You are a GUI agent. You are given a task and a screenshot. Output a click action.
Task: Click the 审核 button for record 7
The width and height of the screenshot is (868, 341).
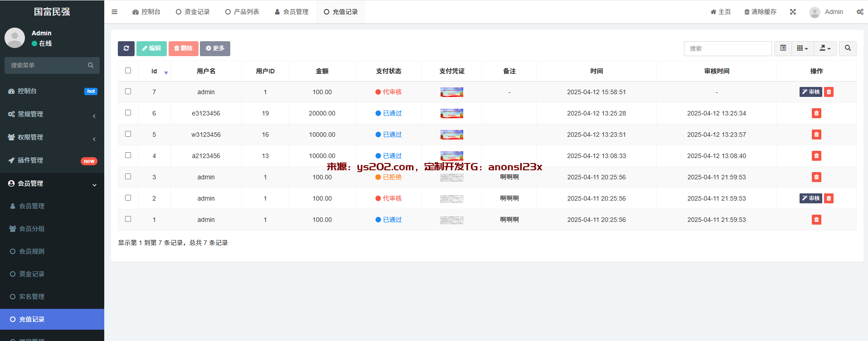(x=810, y=92)
